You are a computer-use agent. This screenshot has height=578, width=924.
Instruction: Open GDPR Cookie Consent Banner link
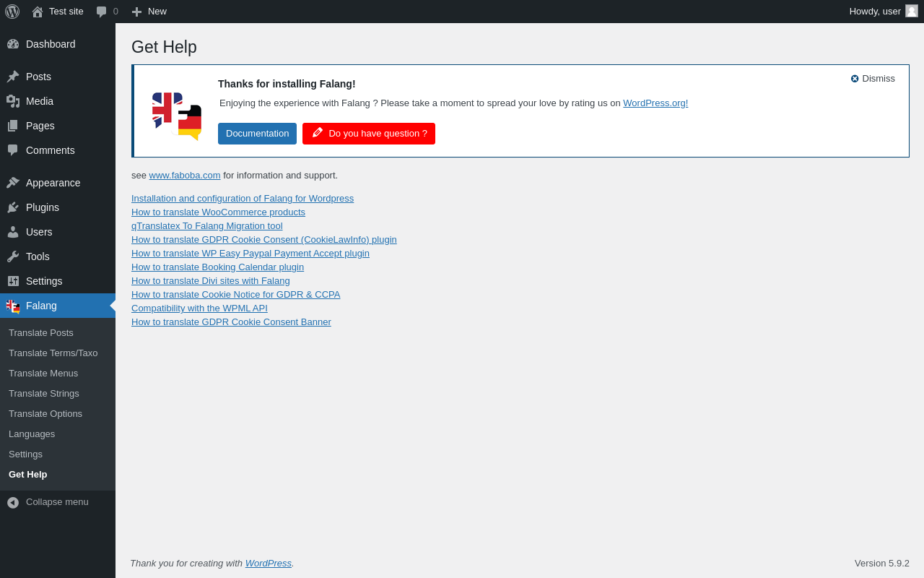point(231,322)
